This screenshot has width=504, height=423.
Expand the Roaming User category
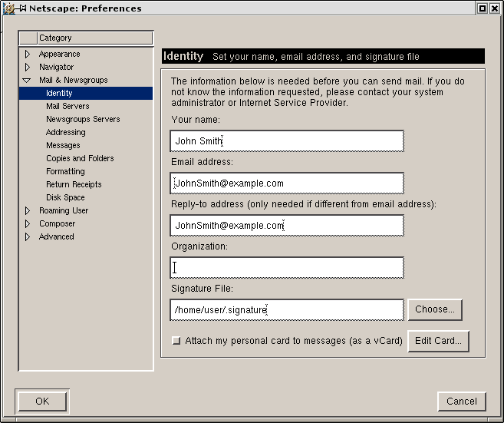(28, 211)
